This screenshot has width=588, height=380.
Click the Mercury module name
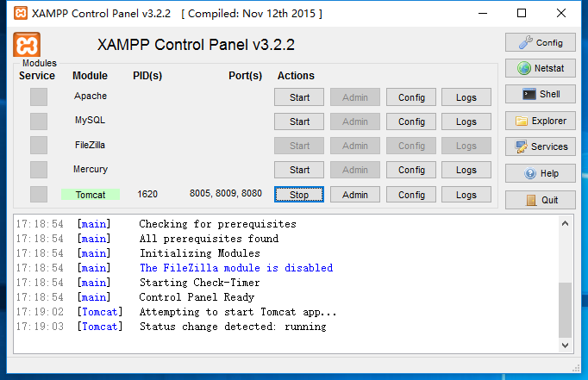coord(91,169)
